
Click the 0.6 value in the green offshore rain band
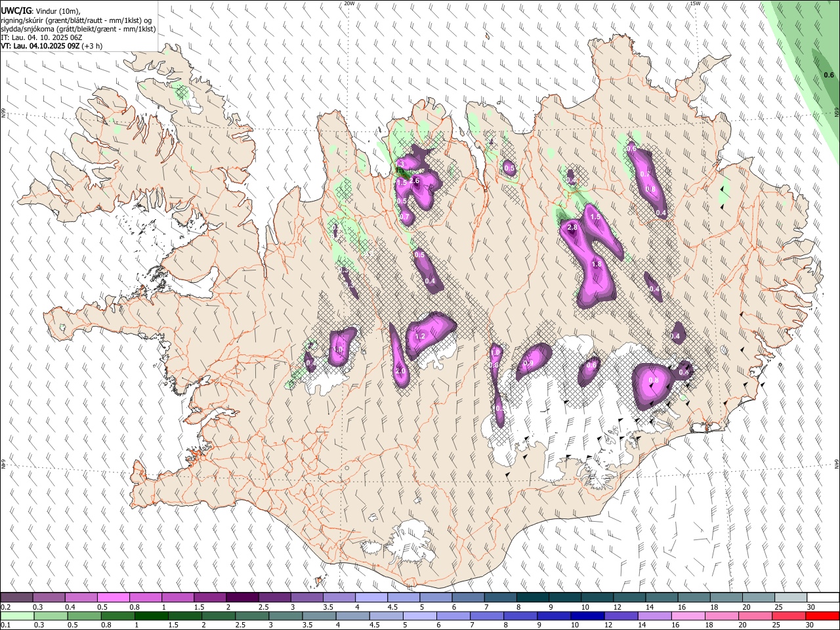(x=828, y=75)
